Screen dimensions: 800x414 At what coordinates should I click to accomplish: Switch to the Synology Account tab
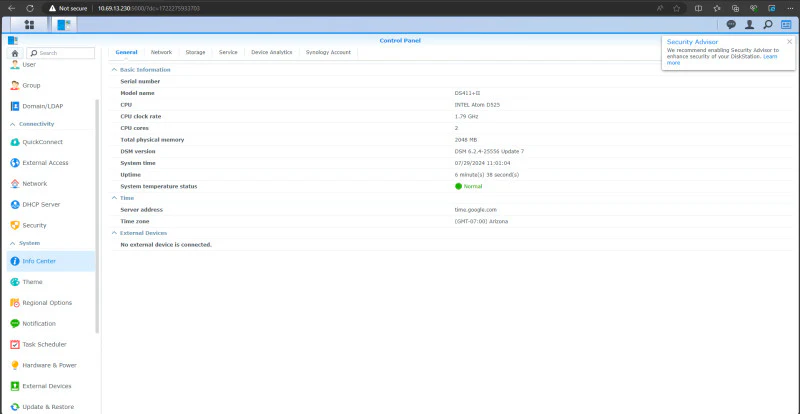tap(328, 53)
